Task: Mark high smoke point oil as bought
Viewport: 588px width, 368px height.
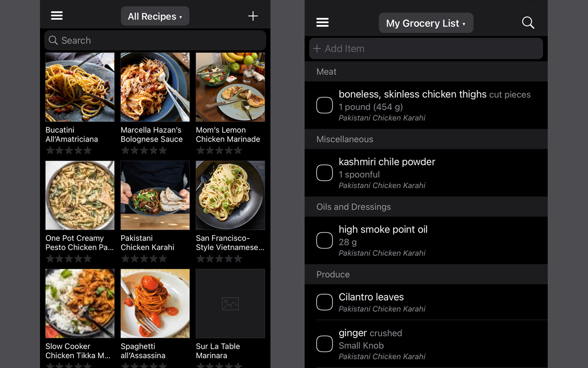Action: (x=324, y=240)
